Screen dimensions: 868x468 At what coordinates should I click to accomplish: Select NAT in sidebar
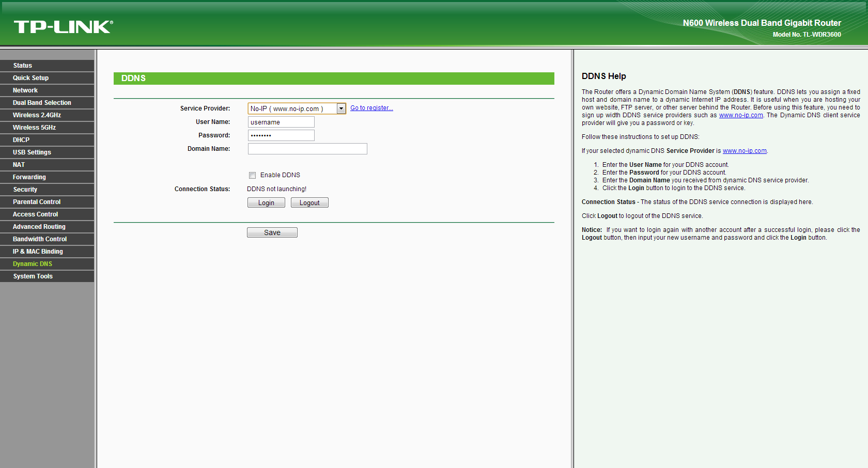pyautogui.click(x=47, y=165)
